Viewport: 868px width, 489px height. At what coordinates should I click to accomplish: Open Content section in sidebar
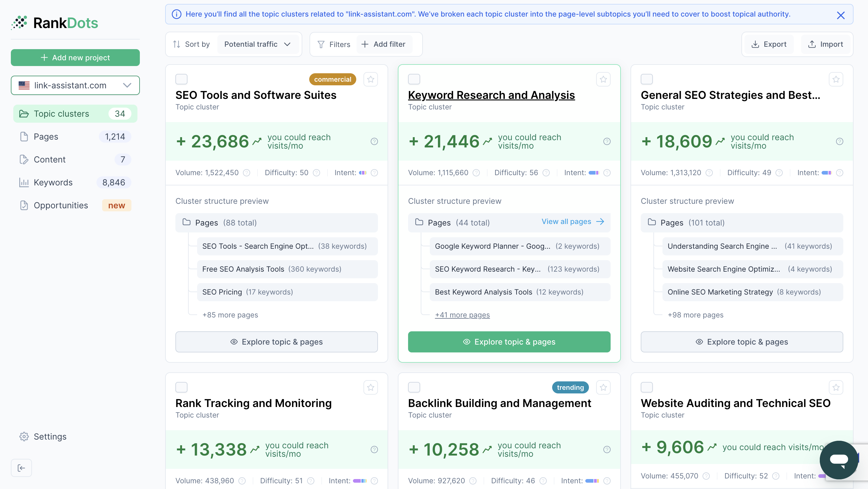point(75,159)
